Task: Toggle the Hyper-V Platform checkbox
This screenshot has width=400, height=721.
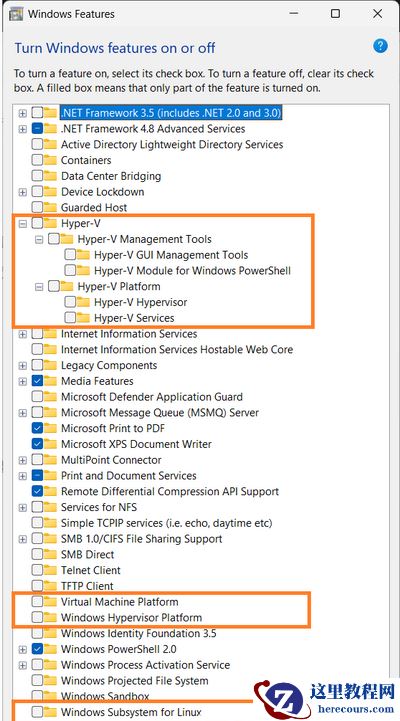Action: click(54, 286)
